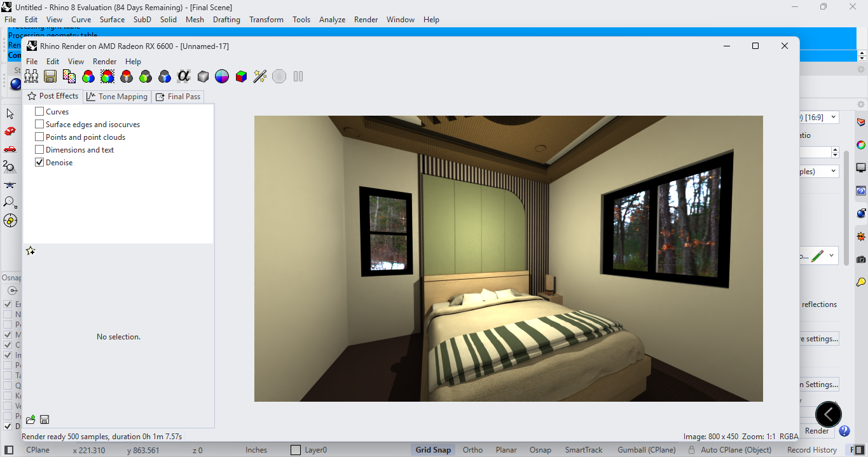Screen dimensions: 868x457
Task: Click the Clone render window icon
Action: point(31,76)
